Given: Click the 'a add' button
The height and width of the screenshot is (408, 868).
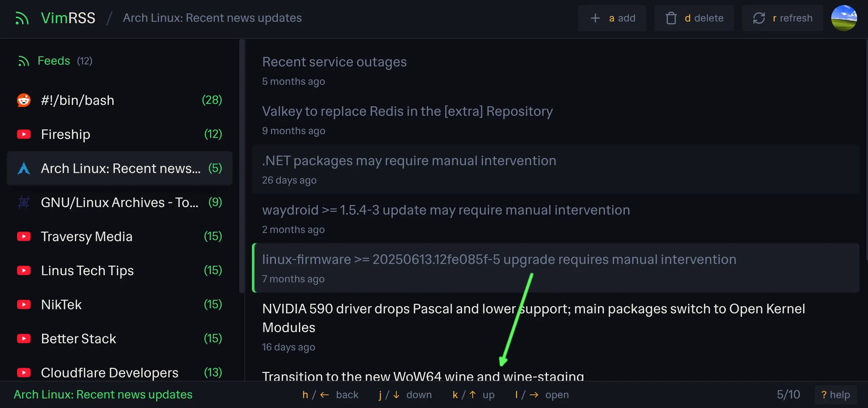Looking at the screenshot, I should [612, 18].
